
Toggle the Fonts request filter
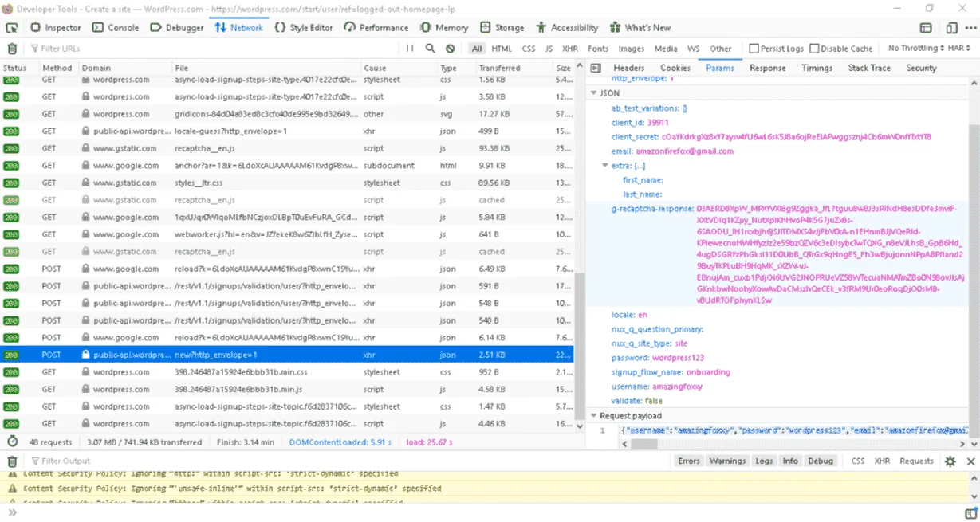[x=598, y=49]
